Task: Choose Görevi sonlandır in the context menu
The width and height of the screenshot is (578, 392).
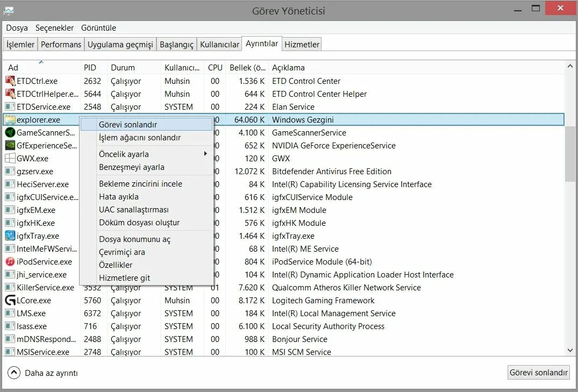Action: [146, 124]
